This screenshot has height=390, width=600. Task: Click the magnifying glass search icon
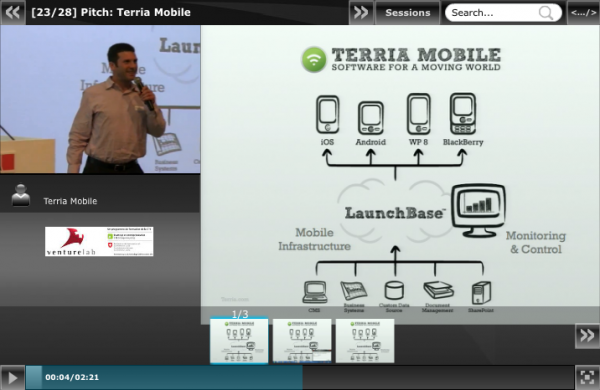[x=546, y=13]
